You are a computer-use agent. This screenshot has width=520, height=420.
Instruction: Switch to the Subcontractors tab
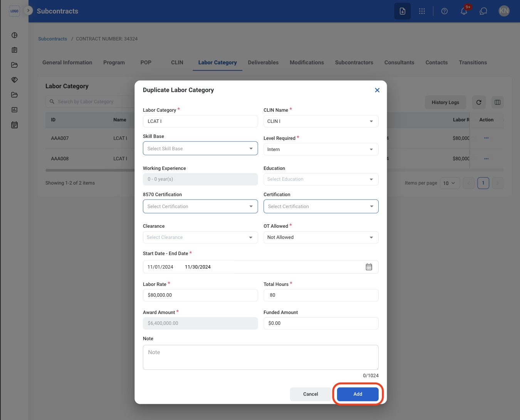[354, 62]
